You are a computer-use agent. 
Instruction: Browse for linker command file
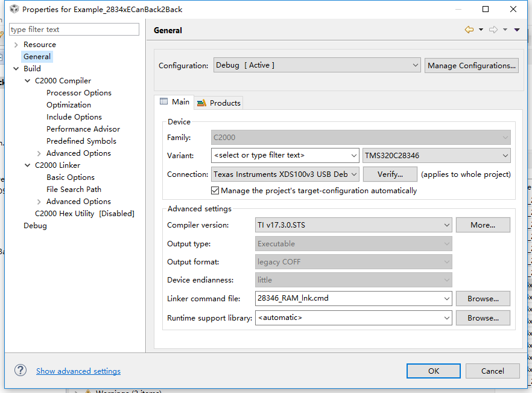[x=483, y=299]
